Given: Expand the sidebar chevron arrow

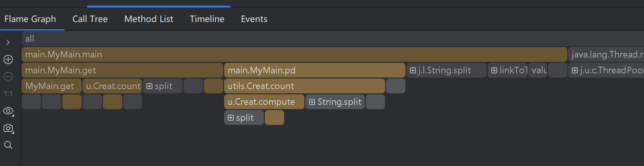Looking at the screenshot, I should [8, 42].
